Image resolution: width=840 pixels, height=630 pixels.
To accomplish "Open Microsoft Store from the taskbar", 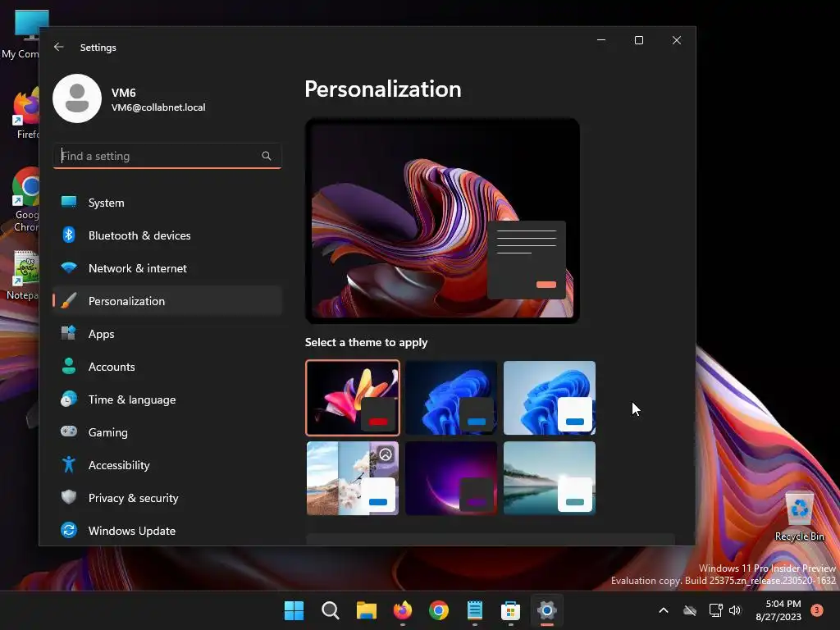I will [510, 610].
